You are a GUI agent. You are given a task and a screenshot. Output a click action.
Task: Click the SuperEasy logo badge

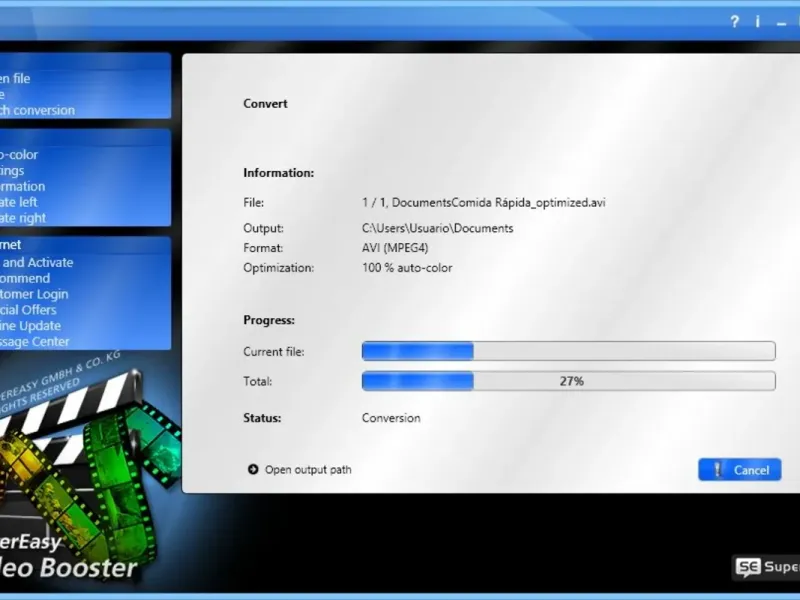767,567
